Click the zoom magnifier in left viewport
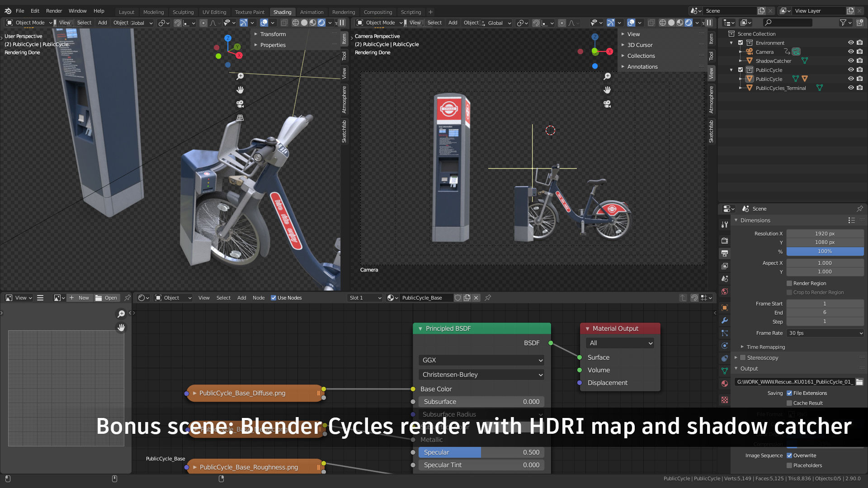The width and height of the screenshot is (868, 488). [240, 76]
